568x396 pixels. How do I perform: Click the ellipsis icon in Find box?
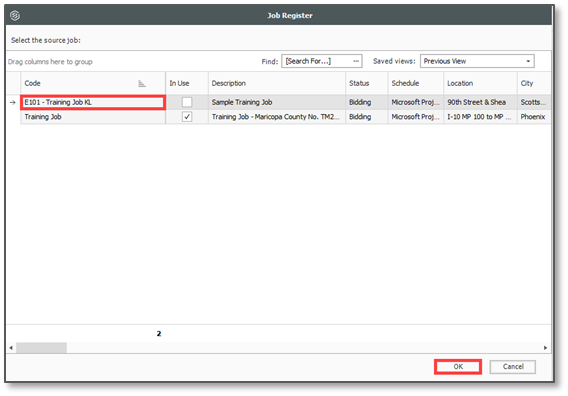point(356,61)
